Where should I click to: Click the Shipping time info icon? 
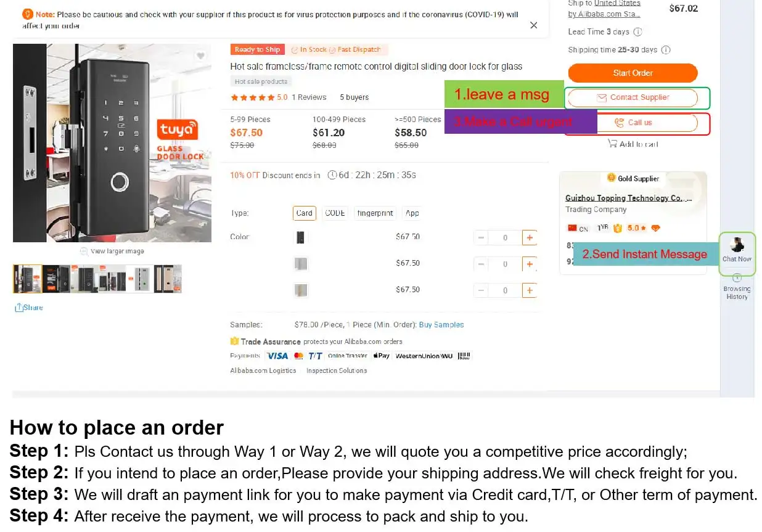click(666, 50)
